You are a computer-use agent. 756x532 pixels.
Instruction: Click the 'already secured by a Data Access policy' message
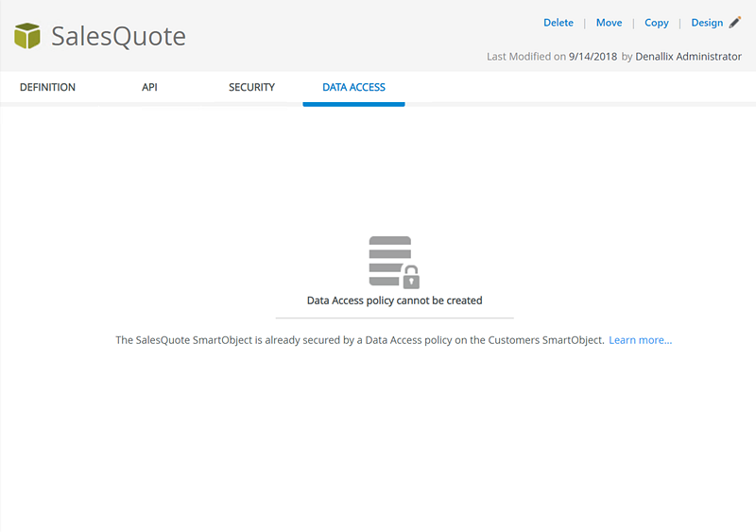coord(360,340)
